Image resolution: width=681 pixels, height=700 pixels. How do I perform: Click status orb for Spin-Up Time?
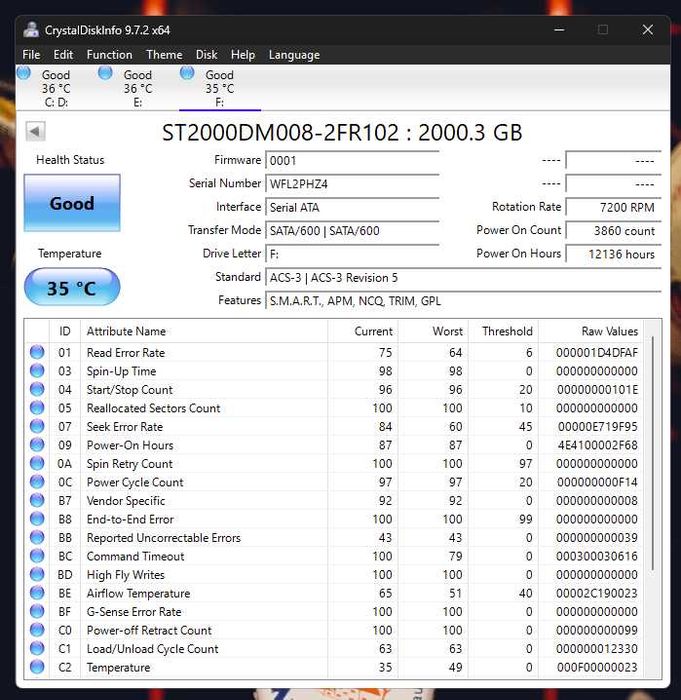(x=37, y=371)
